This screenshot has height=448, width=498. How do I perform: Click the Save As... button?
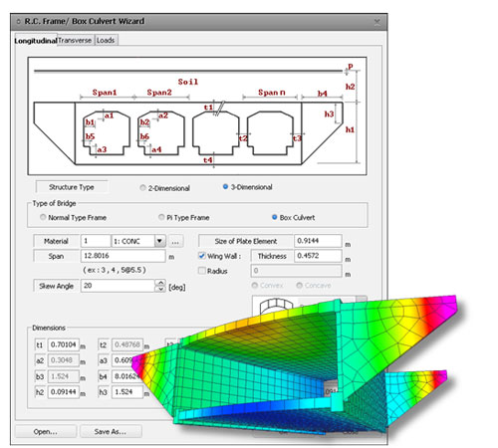pos(111,431)
